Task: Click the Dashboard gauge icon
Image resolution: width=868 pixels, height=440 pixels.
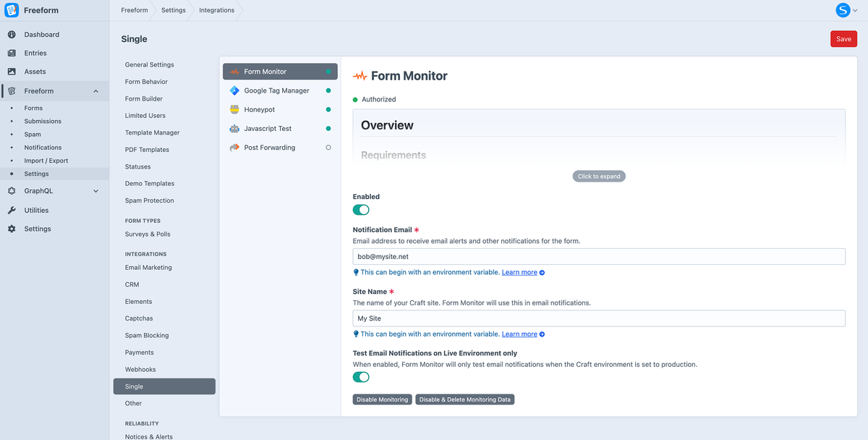Action: click(x=12, y=35)
